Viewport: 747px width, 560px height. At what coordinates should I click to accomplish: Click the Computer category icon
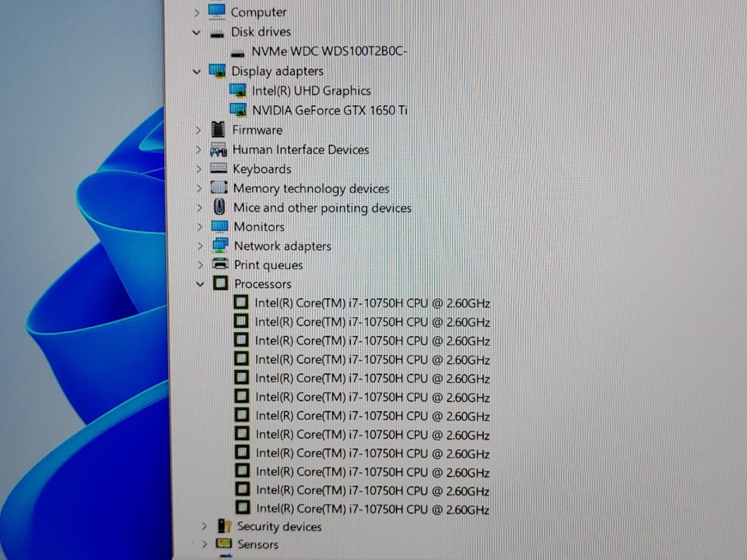point(217,12)
